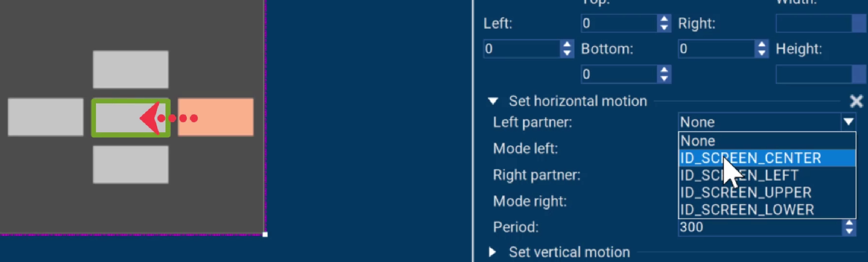Image resolution: width=868 pixels, height=262 pixels.
Task: Expand the Set vertical motion section
Action: pos(492,252)
